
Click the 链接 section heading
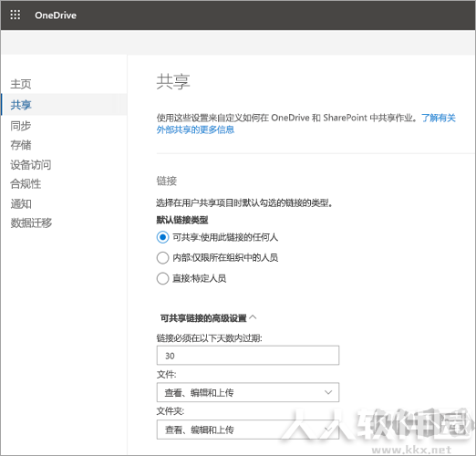(167, 181)
